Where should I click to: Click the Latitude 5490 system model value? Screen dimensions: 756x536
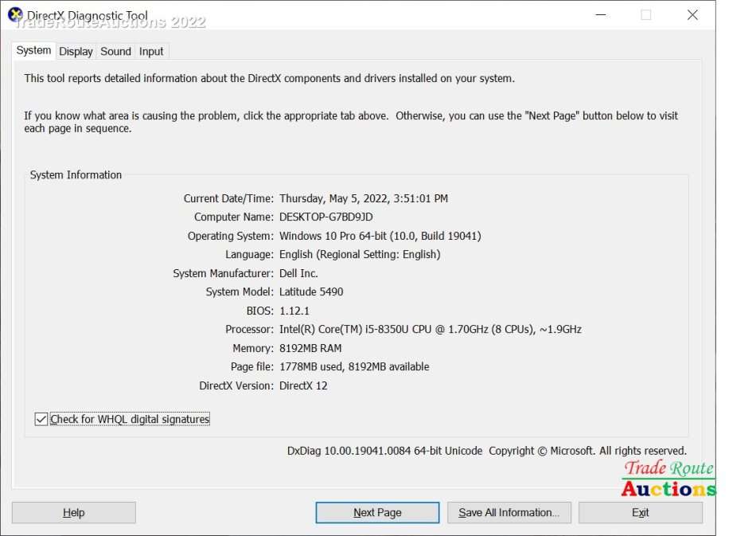311,291
